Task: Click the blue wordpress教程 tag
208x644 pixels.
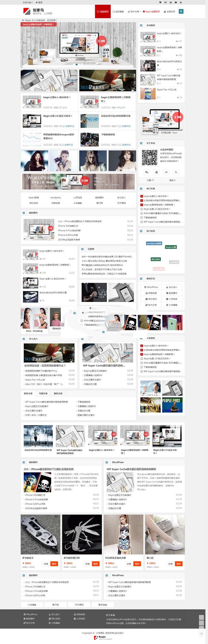Action: (x=154, y=243)
